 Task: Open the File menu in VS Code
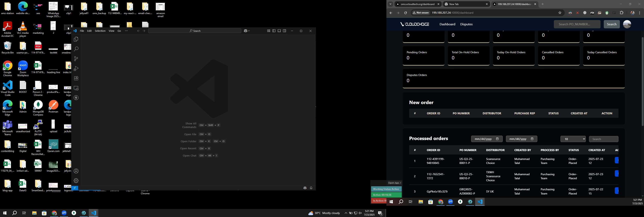[82, 31]
